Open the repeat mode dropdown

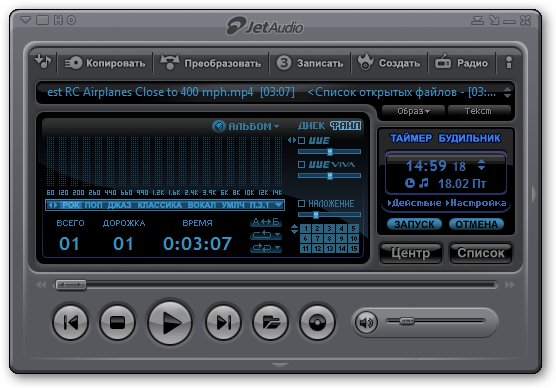(x=266, y=235)
